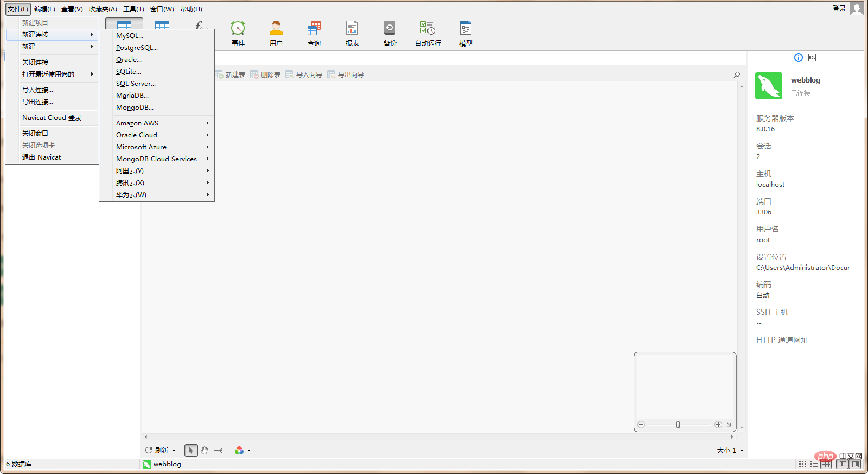Launch the 导入向导 import wizard
The height and width of the screenshot is (474, 868).
click(x=304, y=74)
